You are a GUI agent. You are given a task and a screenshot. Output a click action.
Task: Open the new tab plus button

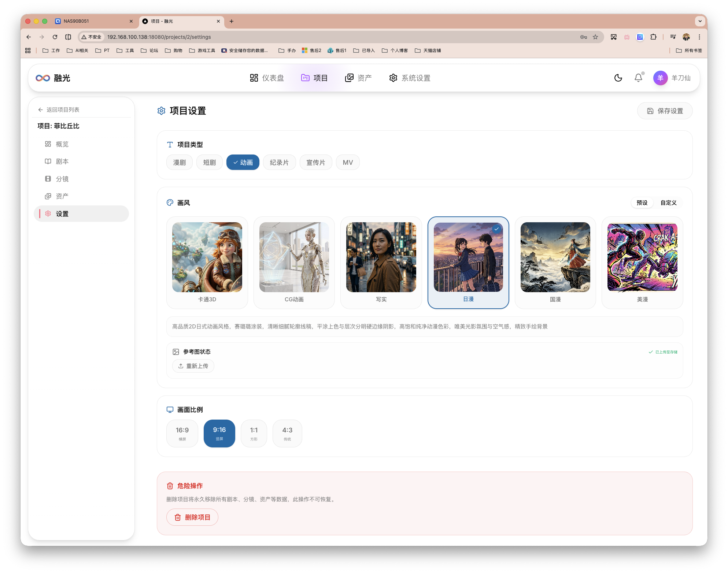[232, 21]
